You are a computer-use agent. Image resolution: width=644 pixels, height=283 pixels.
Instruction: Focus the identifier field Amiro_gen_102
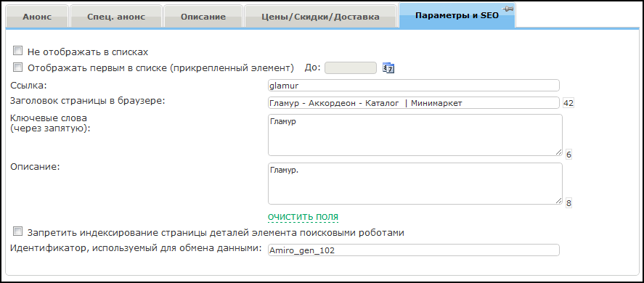click(x=413, y=250)
